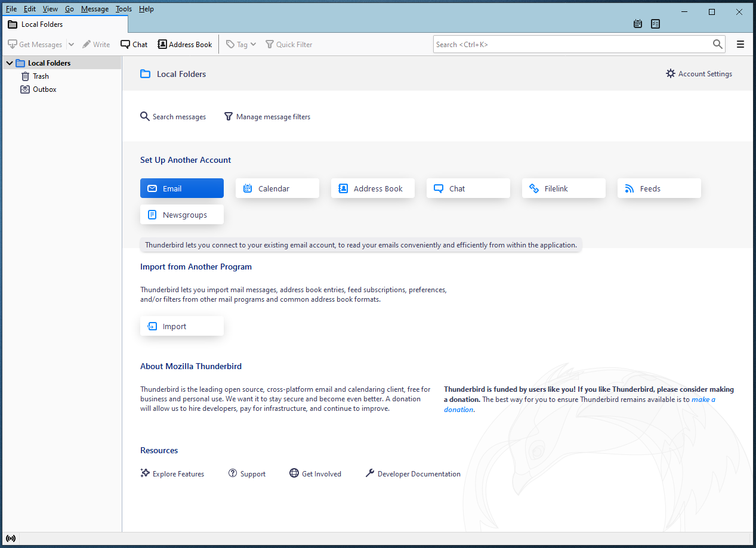Open Chat from the toolbar
Image resolution: width=756 pixels, height=548 pixels.
(134, 44)
